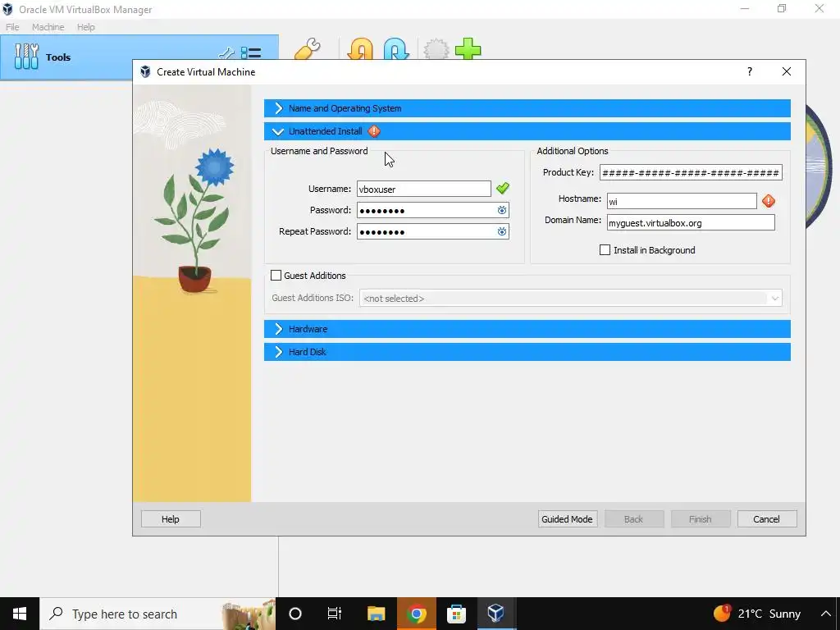
Task: Switch to Guided Mode
Action: [x=568, y=519]
